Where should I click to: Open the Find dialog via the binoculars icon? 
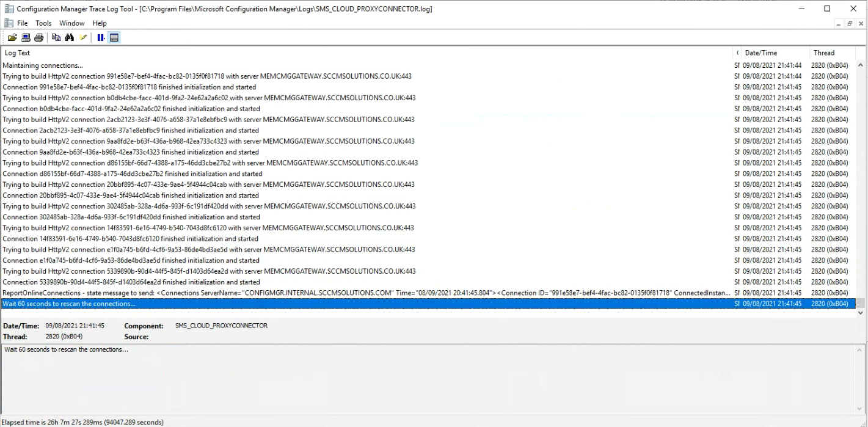(x=69, y=37)
